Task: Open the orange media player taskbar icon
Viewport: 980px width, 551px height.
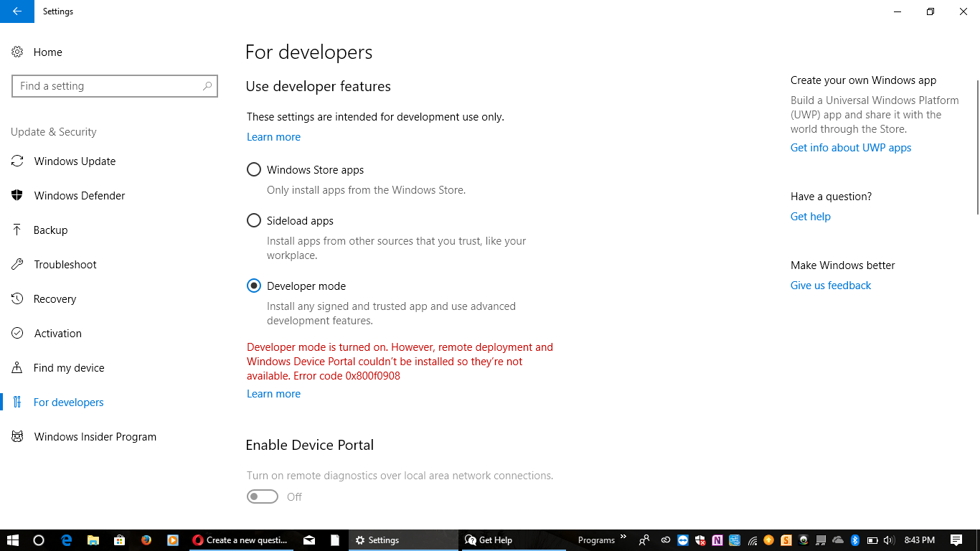Action: (173, 540)
